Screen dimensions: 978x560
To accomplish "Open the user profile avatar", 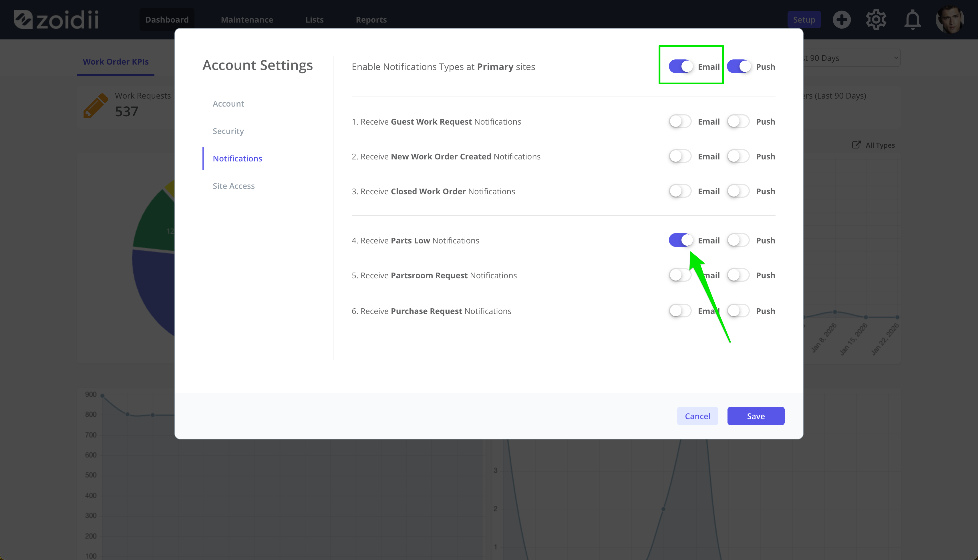I will tap(950, 19).
